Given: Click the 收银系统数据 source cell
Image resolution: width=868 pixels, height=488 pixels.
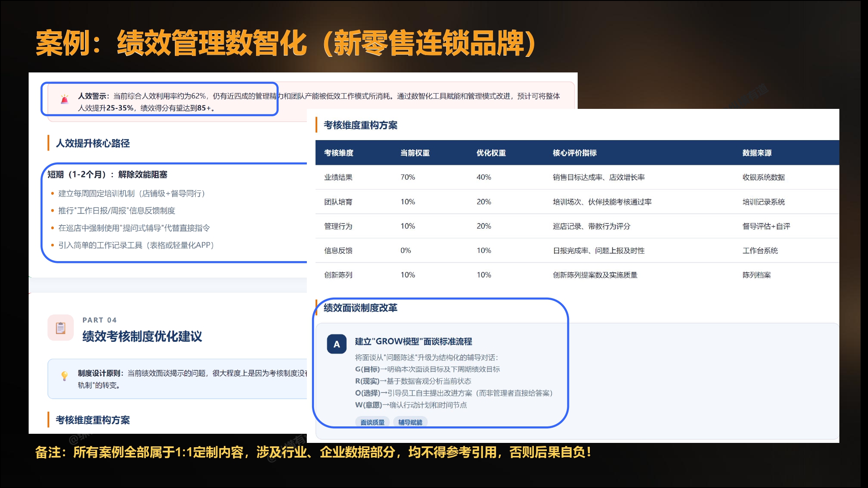Looking at the screenshot, I should coord(763,177).
